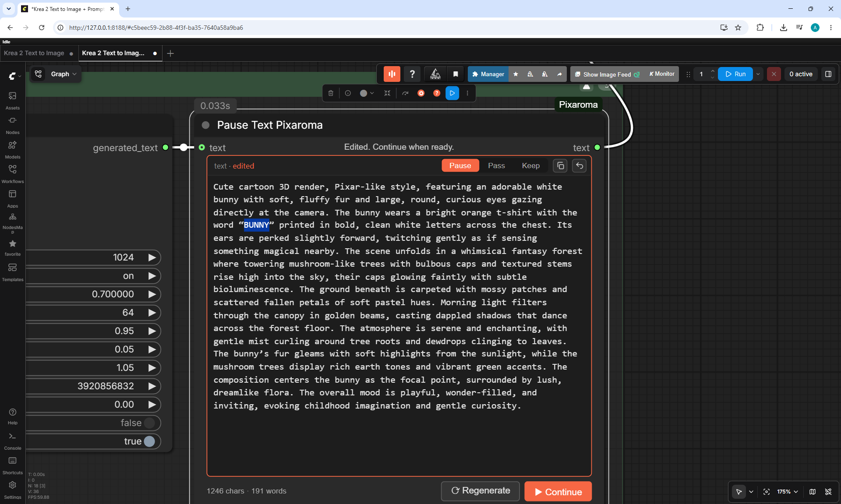
Task: Run selected node with blue play icon
Action: pyautogui.click(x=452, y=93)
